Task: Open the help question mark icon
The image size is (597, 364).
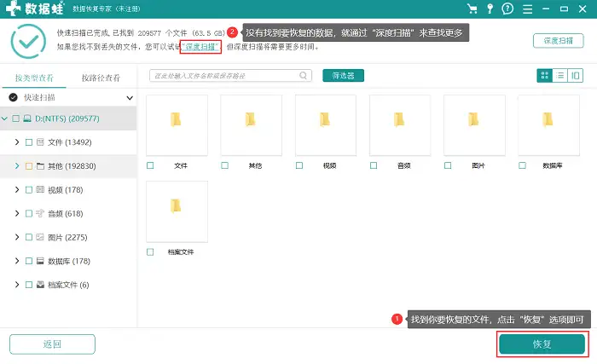Action: pos(507,9)
